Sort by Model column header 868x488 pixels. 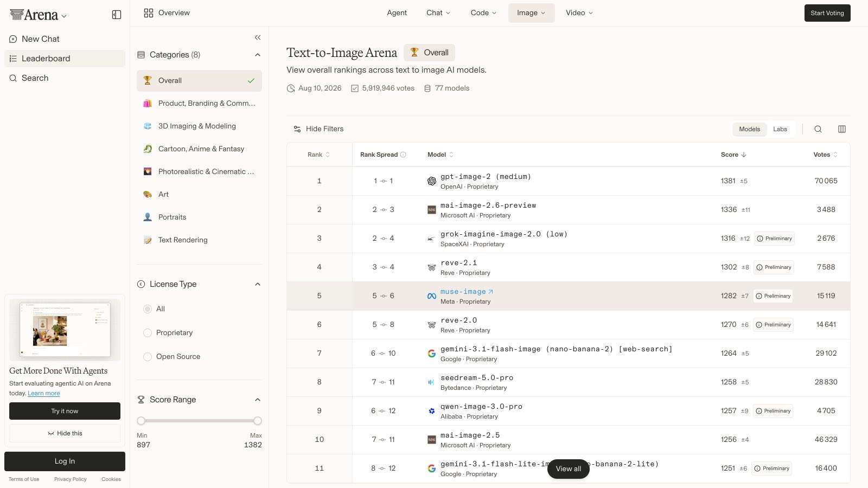tap(440, 155)
